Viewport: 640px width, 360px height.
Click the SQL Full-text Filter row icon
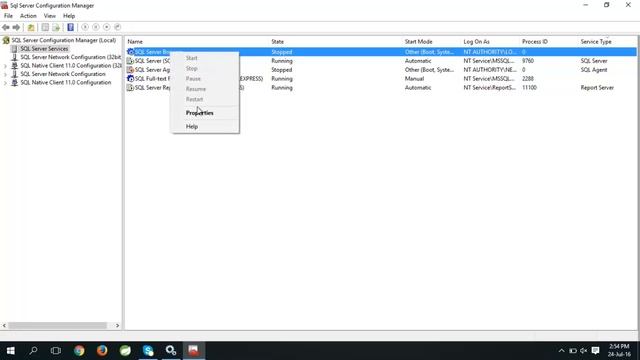pos(131,79)
